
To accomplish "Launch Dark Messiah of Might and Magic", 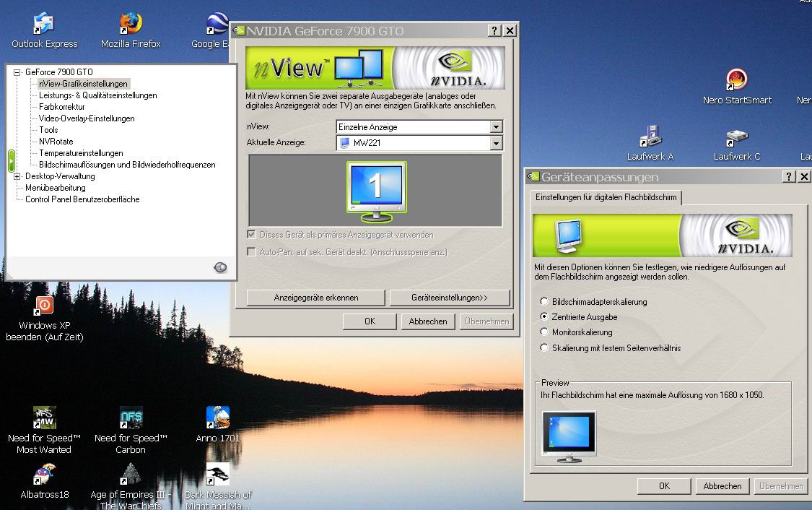I will [x=217, y=474].
